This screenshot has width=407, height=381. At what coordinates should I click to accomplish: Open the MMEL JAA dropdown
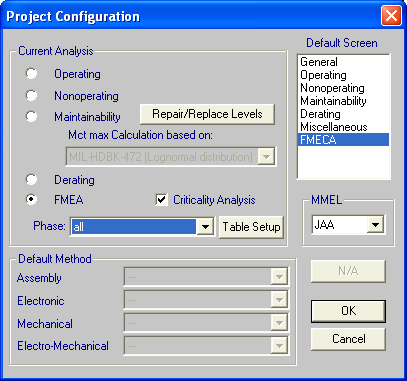click(375, 225)
